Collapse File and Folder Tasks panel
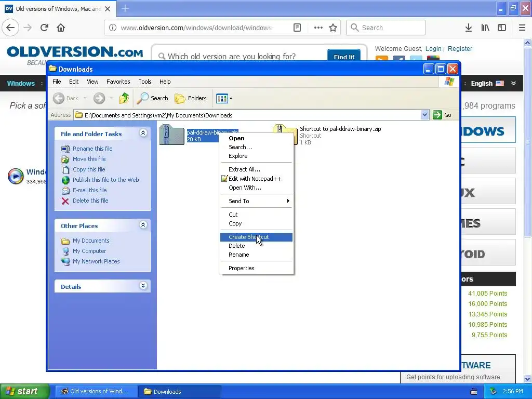This screenshot has height=399, width=532. click(x=143, y=133)
